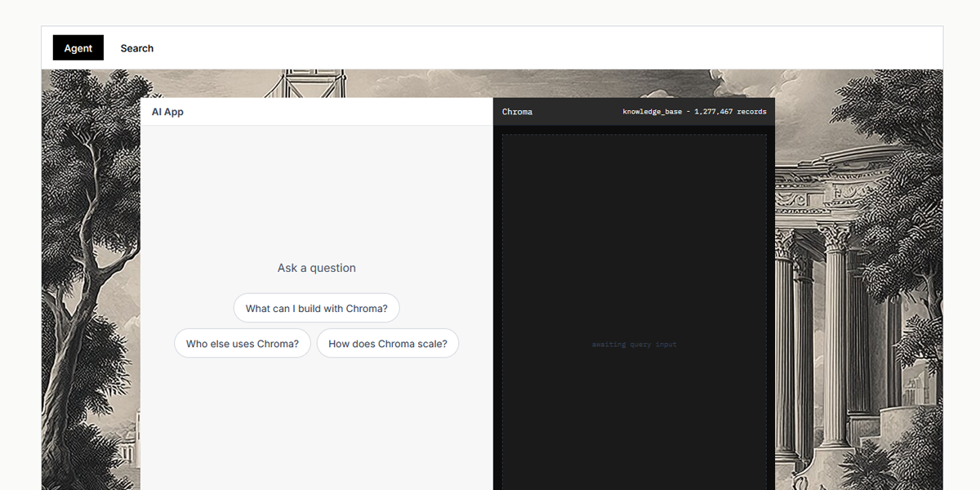Open the Search tab
The height and width of the screenshot is (490, 980).
pyautogui.click(x=137, y=48)
